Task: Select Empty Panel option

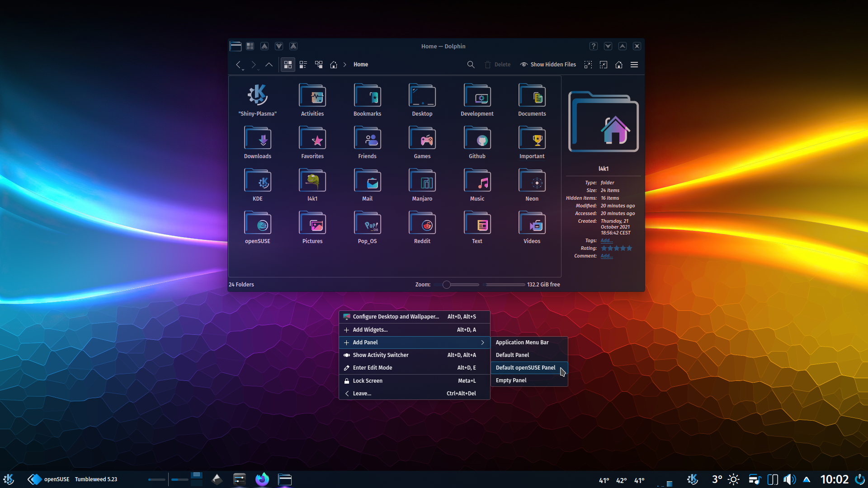Action: 529,380
